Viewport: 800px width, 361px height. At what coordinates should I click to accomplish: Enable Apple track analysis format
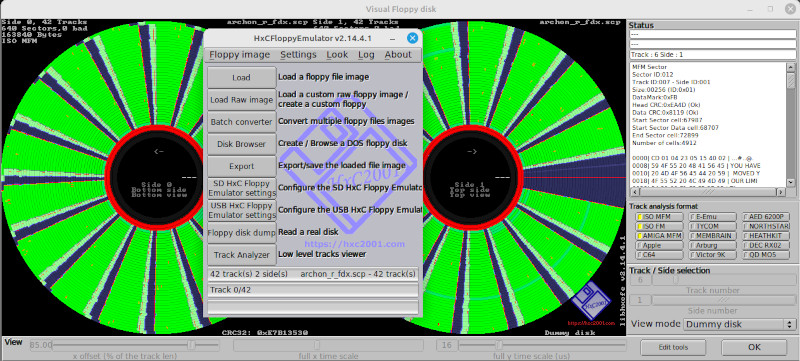[660, 245]
